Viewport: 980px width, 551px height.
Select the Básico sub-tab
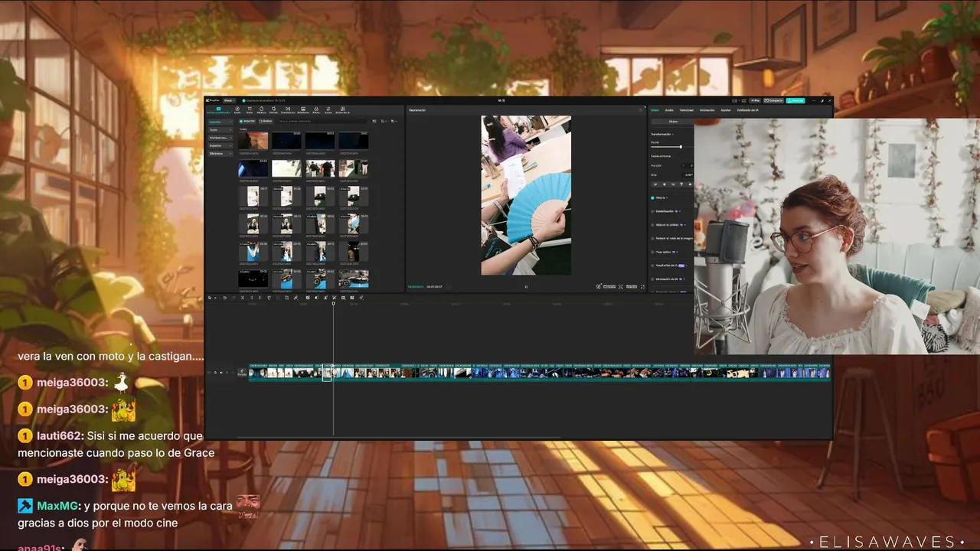point(673,122)
